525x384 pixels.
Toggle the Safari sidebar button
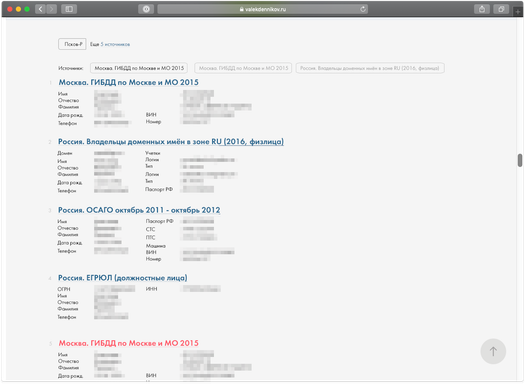point(69,9)
